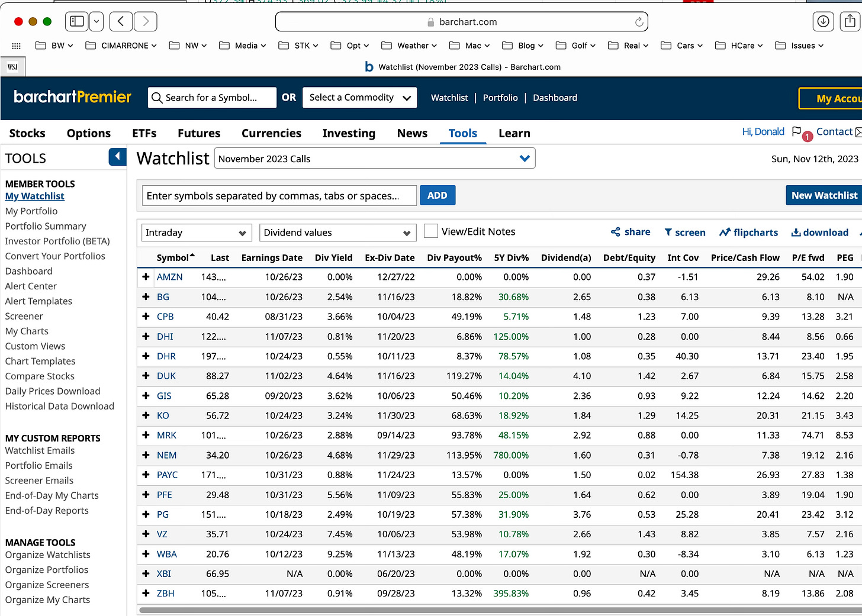Viewport: 862px width, 616px height.
Task: Open Alert Center sidebar link
Action: [x=31, y=286]
